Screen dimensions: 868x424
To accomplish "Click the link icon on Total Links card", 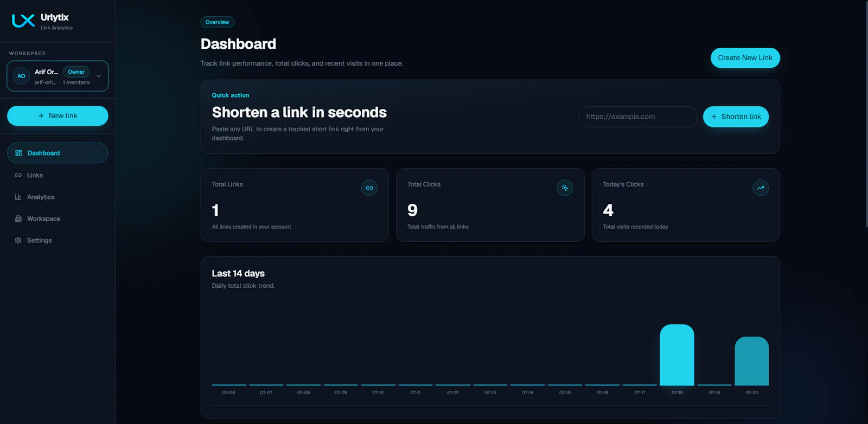I will click(x=369, y=188).
